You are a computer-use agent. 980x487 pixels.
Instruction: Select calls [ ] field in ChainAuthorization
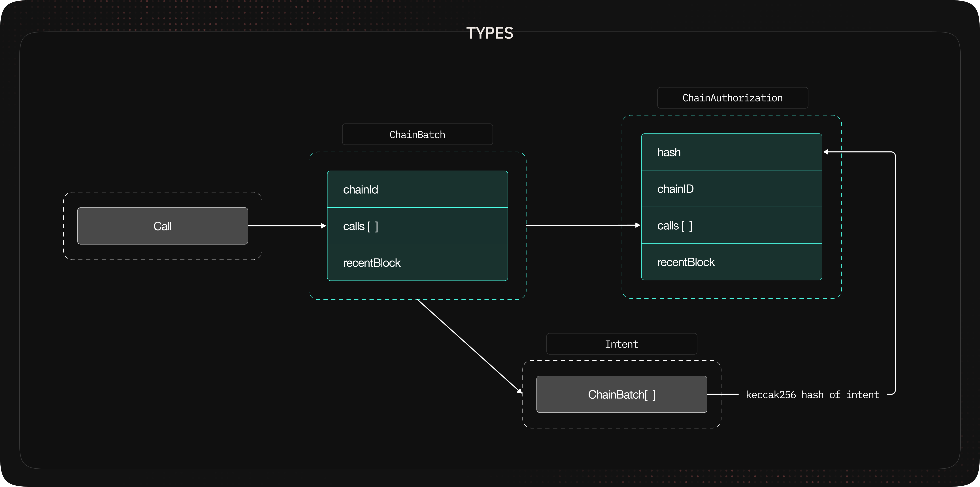pos(732,225)
